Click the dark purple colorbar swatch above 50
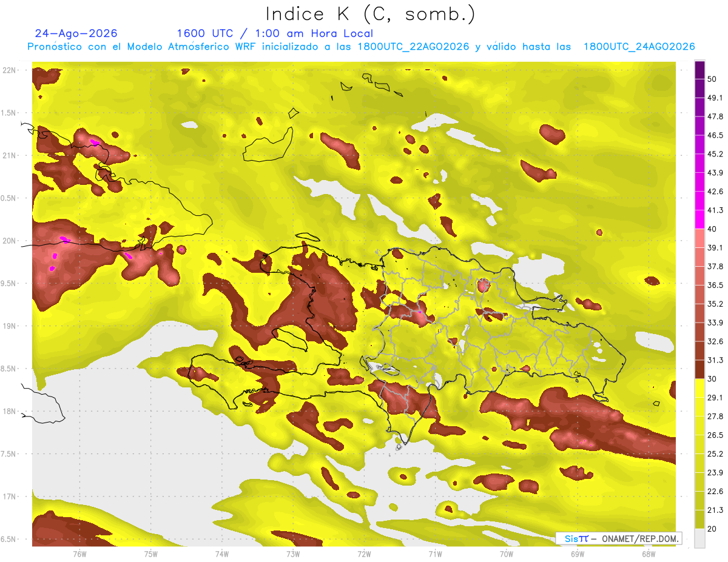Image resolution: width=728 pixels, height=562 pixels. (x=699, y=70)
